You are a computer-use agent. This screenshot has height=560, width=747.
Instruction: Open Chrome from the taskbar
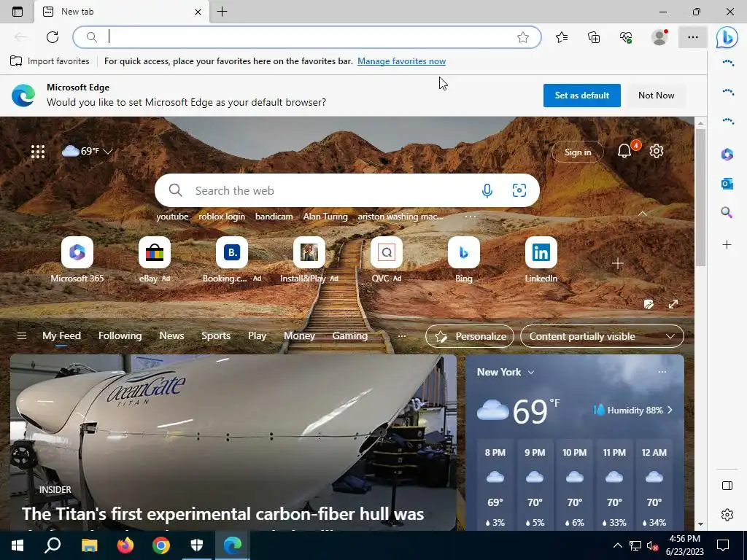(161, 545)
